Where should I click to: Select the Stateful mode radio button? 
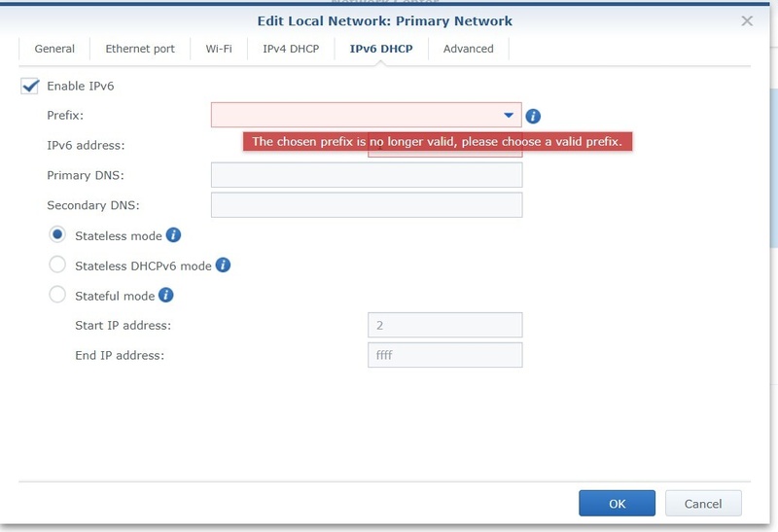coord(57,295)
